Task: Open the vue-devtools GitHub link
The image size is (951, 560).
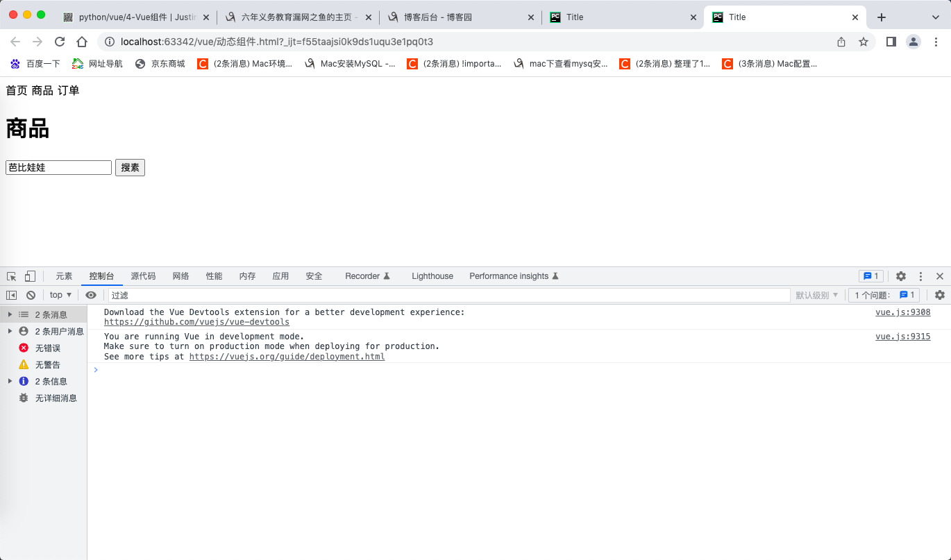Action: click(196, 322)
